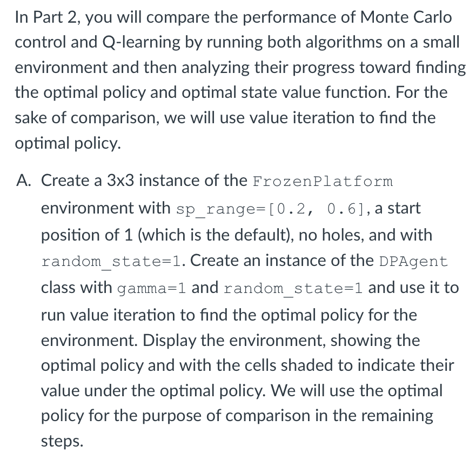Click the list marker letter A.
476x473 pixels.
click(x=24, y=181)
